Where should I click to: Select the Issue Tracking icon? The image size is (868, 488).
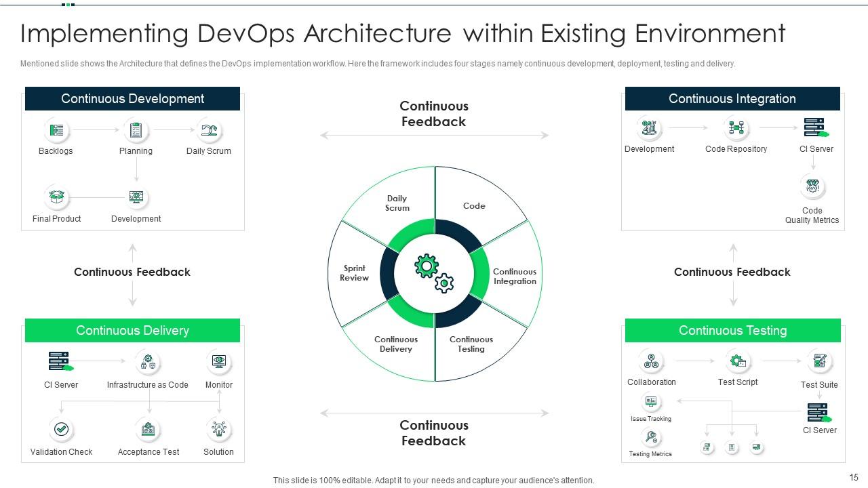coord(650,402)
